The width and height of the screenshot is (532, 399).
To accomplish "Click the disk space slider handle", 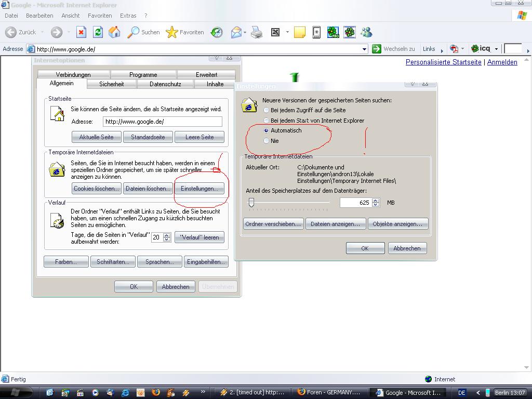I will pyautogui.click(x=251, y=203).
